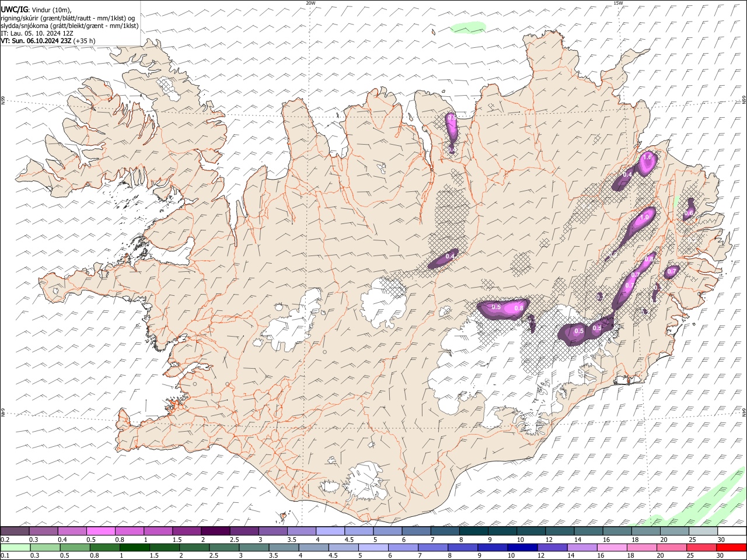Pick the pale green lower swatch between 0.1 and 0.3
This screenshot has height=560, width=747.
coord(15,547)
